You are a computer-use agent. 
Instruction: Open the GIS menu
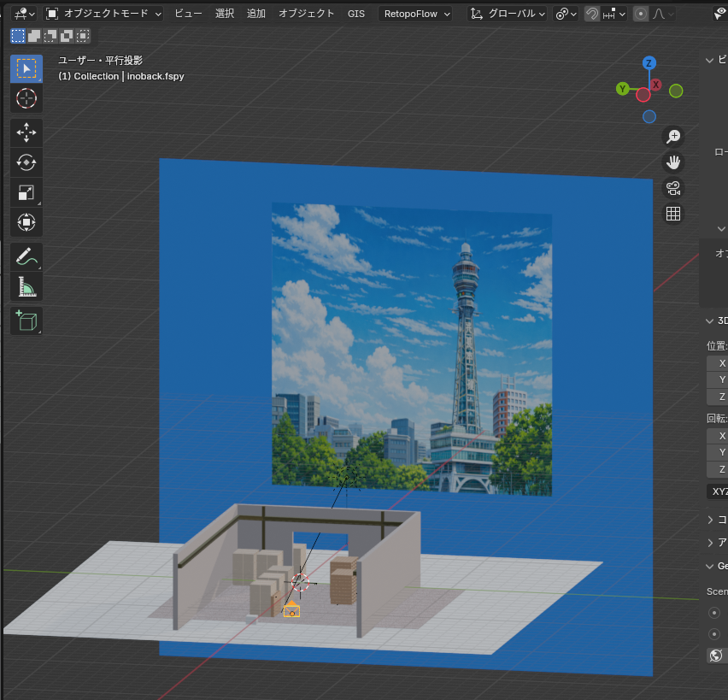pyautogui.click(x=356, y=14)
